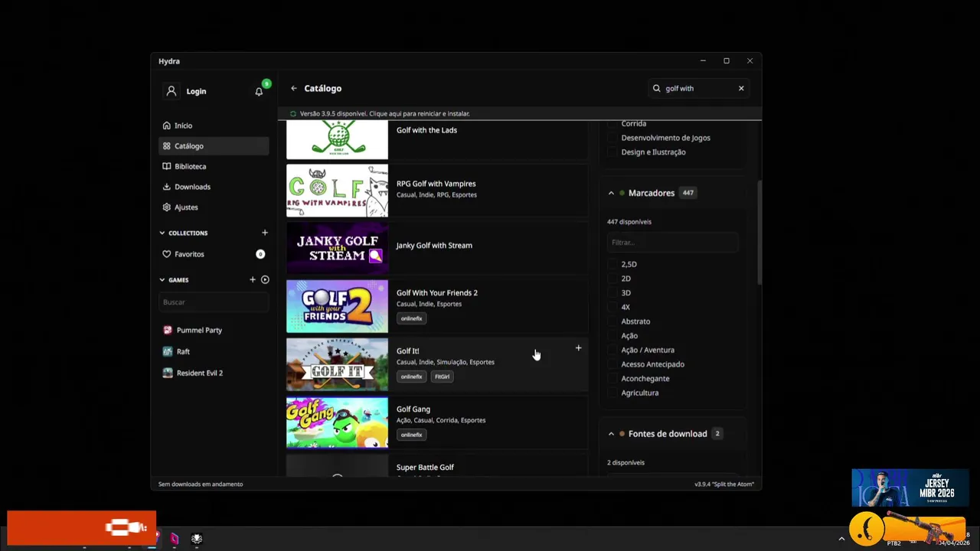
Task: Go back using the arrow beside Catálogo
Action: [293, 88]
